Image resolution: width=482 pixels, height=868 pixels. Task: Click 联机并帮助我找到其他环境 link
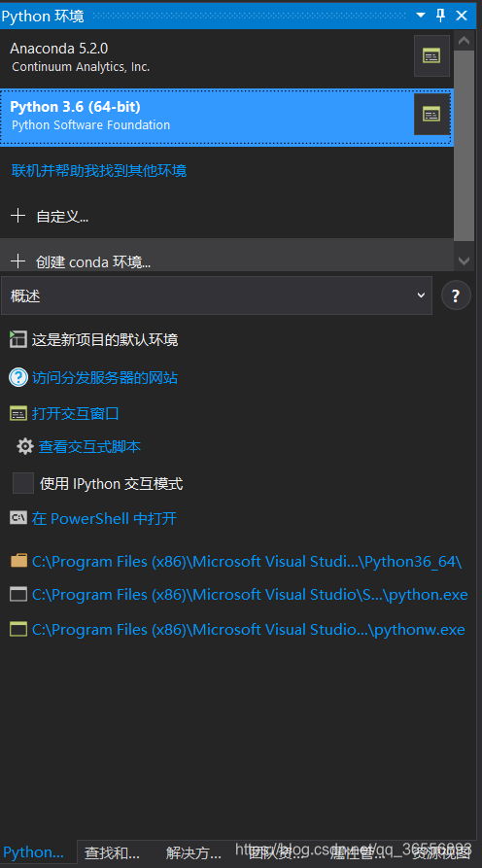click(x=99, y=170)
